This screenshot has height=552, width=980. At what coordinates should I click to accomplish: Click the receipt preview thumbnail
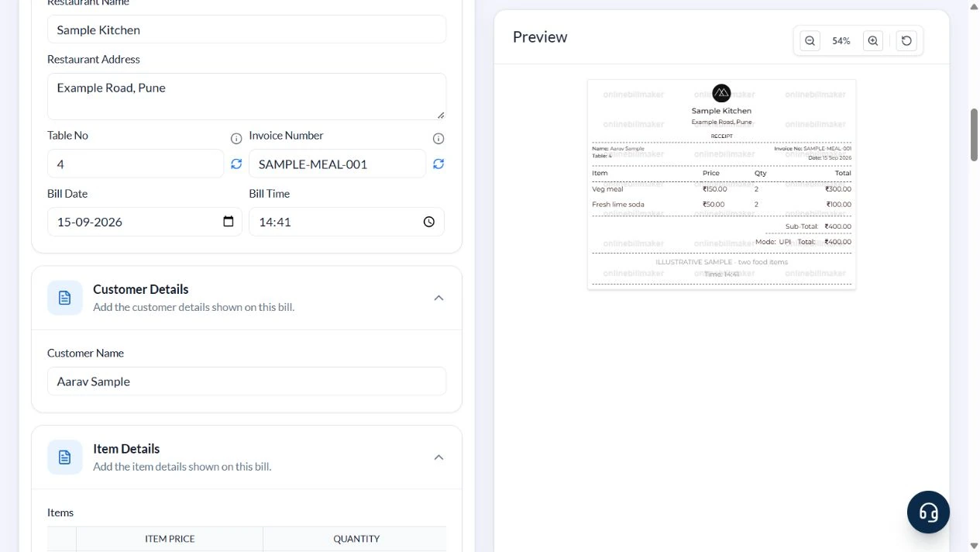coord(721,184)
